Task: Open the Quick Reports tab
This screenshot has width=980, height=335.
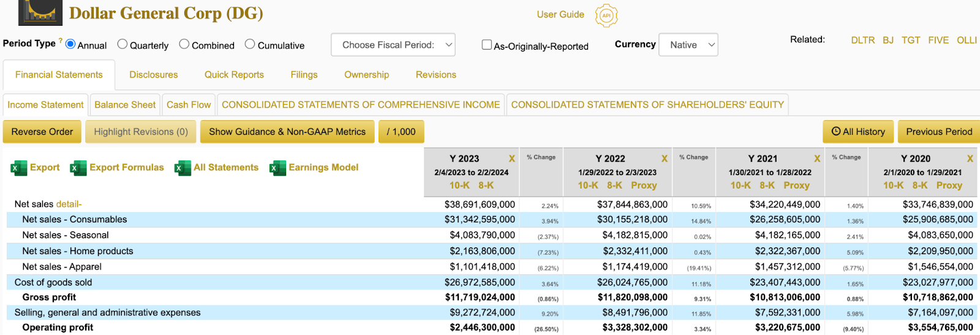Action: tap(234, 75)
